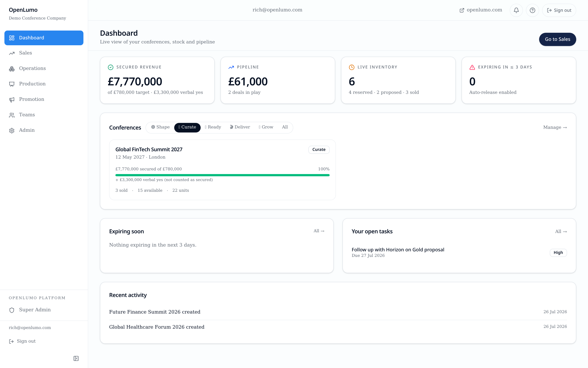Click sidebar Sign out at bottom
588x368 pixels.
(22, 341)
